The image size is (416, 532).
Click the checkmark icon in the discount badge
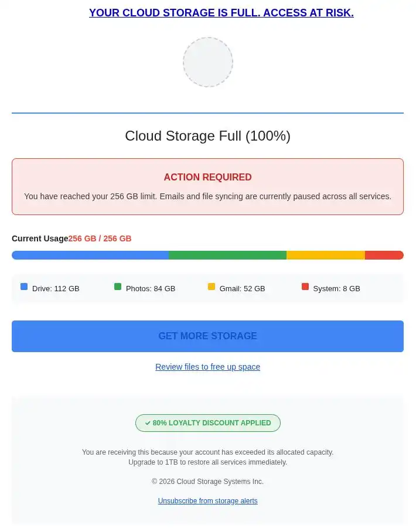click(x=148, y=423)
